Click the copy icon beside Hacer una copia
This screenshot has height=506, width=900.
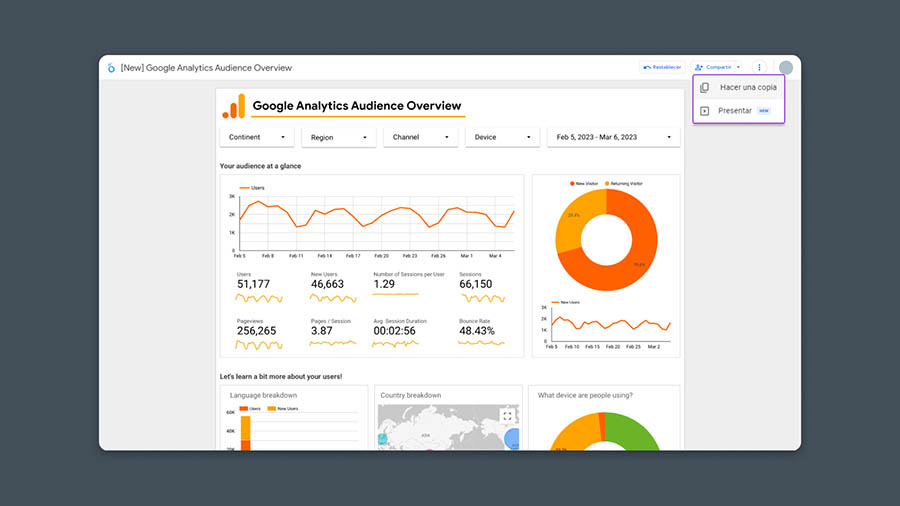click(x=705, y=88)
